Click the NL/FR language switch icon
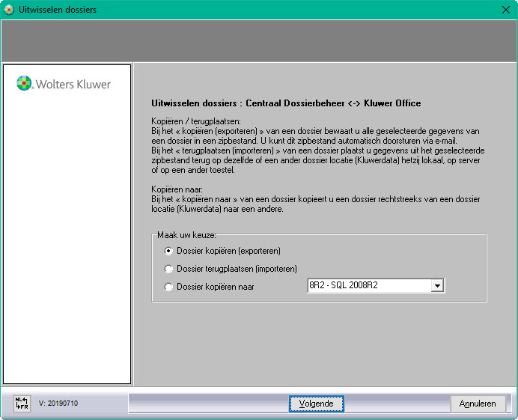518x420 pixels. coord(21,404)
